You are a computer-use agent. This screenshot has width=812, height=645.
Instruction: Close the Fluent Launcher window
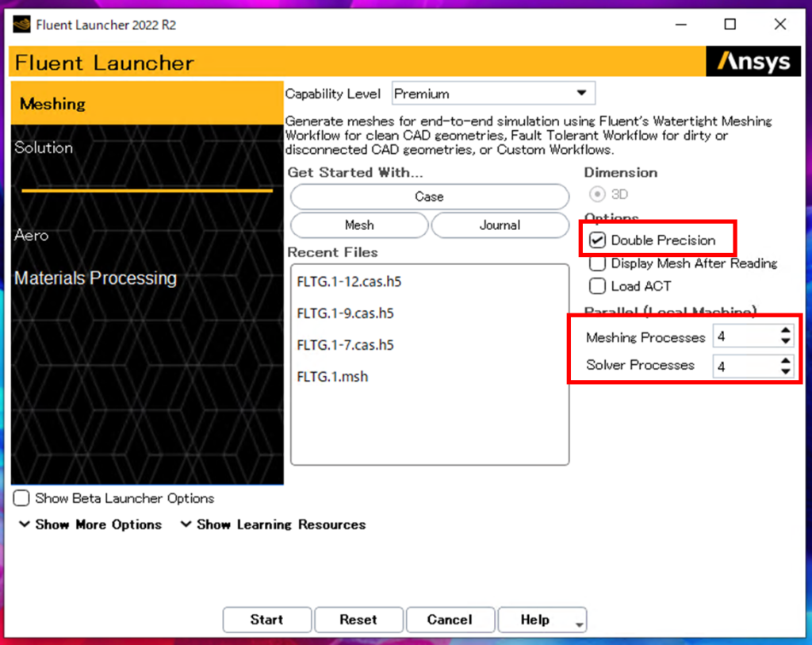click(780, 25)
